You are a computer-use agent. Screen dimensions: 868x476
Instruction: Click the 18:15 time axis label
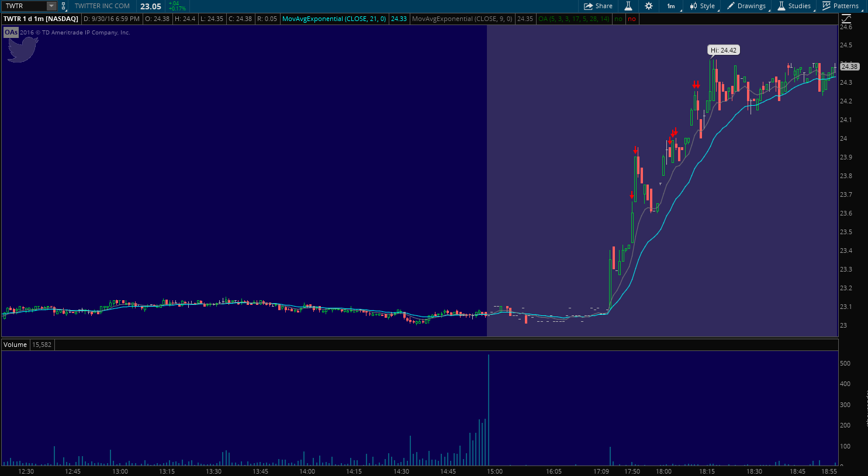coord(707,471)
